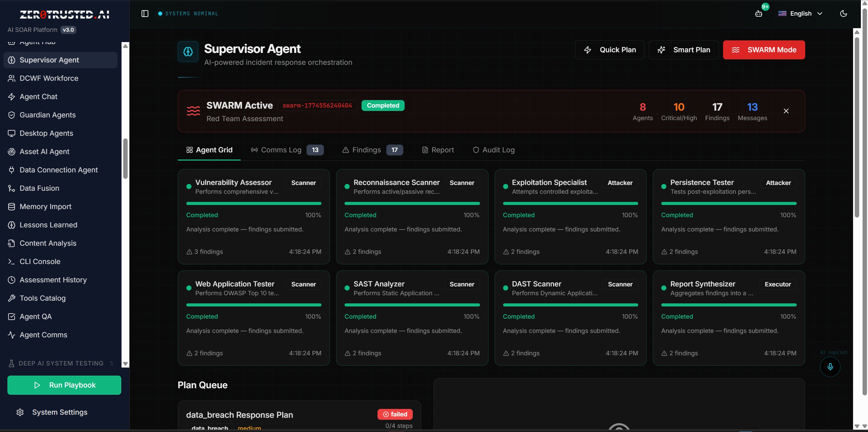
Task: Activate the AI copilot microphone
Action: point(830,367)
